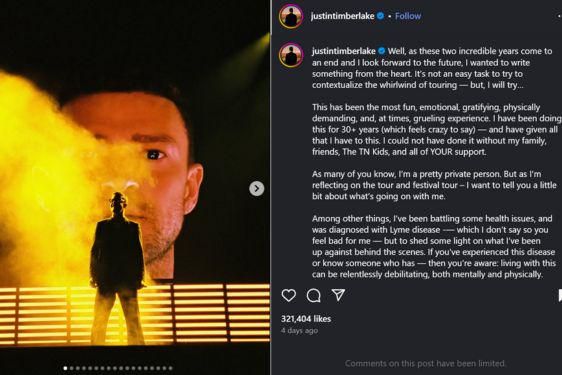The height and width of the screenshot is (375, 562).
Task: Like the post with the heart icon
Action: click(x=289, y=295)
